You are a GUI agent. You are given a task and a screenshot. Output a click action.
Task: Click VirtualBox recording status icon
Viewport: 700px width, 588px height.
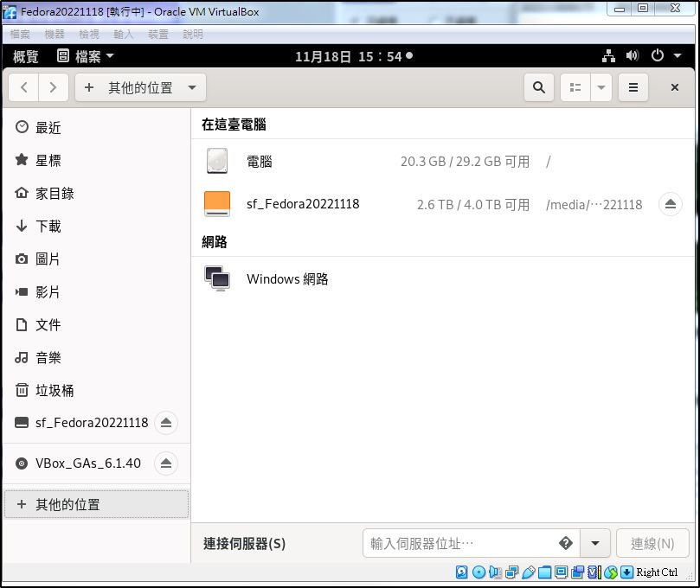(578, 572)
